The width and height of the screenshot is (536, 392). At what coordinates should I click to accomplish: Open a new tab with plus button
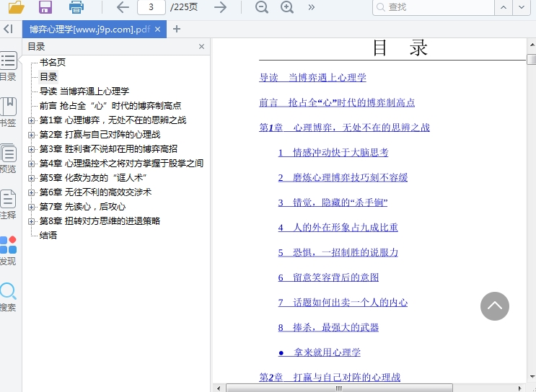[177, 30]
